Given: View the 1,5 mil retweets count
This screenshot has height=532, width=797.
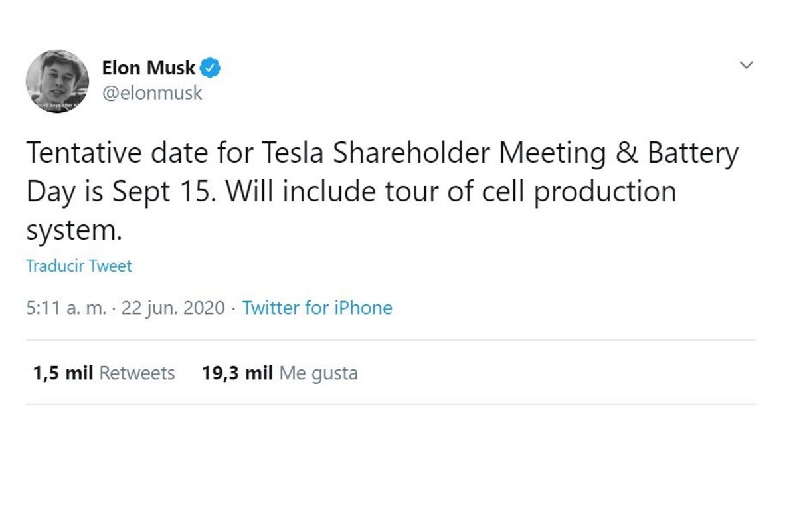Looking at the screenshot, I should 63,373.
